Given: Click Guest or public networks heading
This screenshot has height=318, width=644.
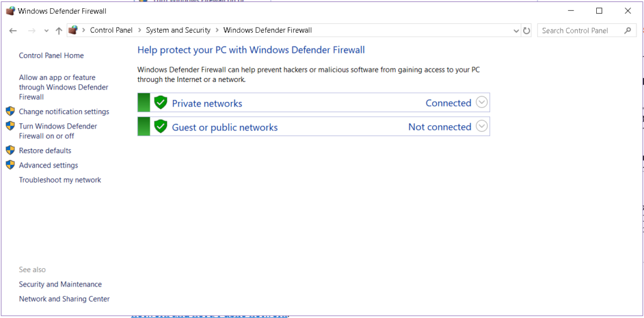Looking at the screenshot, I should pyautogui.click(x=225, y=128).
